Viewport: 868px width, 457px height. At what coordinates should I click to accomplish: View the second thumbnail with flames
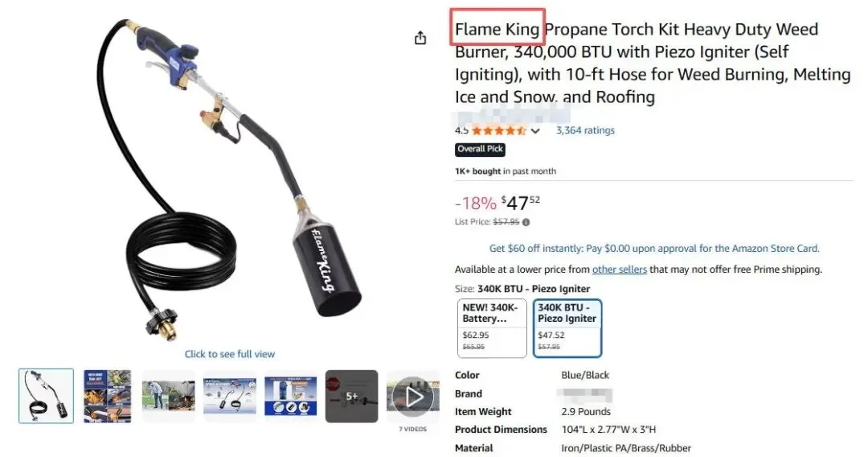coord(108,397)
